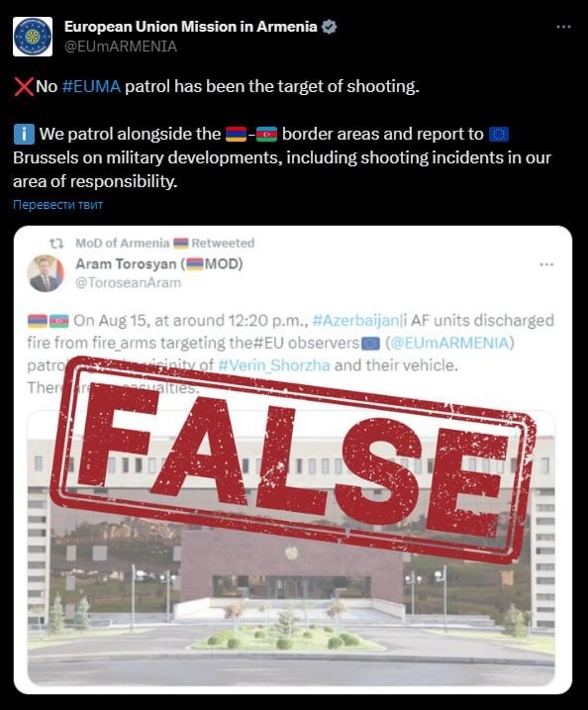Screen dimensions: 588x710
Task: Open the #EUMA hashtag link
Action: click(x=91, y=86)
